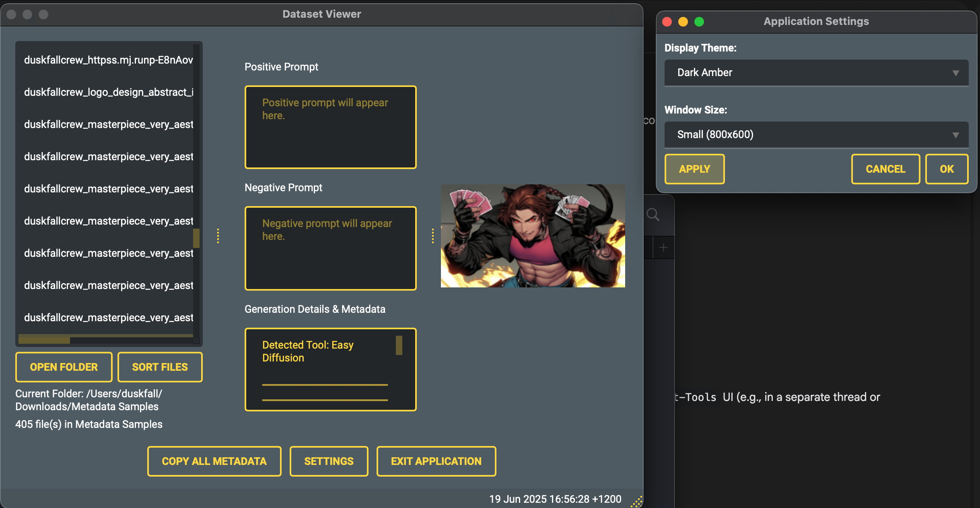Select the duskfallcrew_httpss.mj.runp file entry
The width and height of the screenshot is (980, 508).
coord(109,60)
